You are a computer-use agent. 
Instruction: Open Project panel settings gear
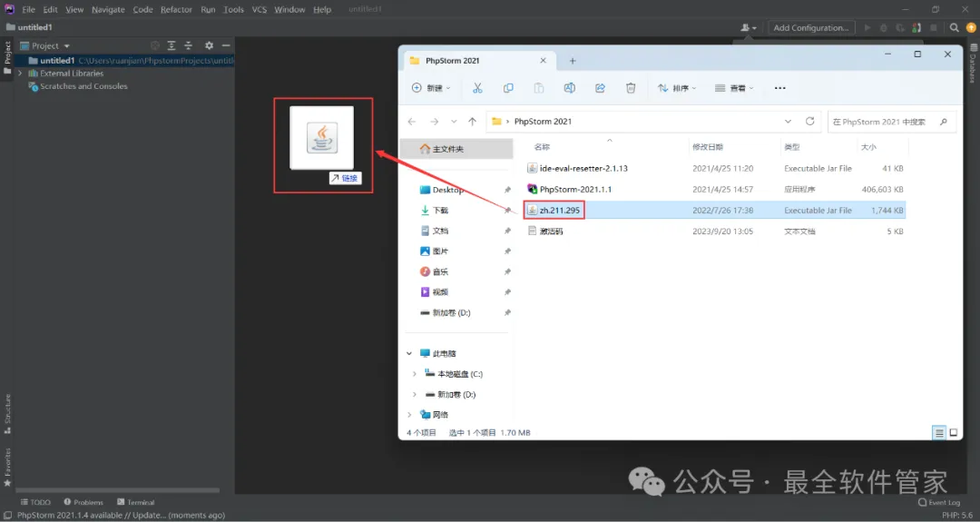click(x=209, y=45)
